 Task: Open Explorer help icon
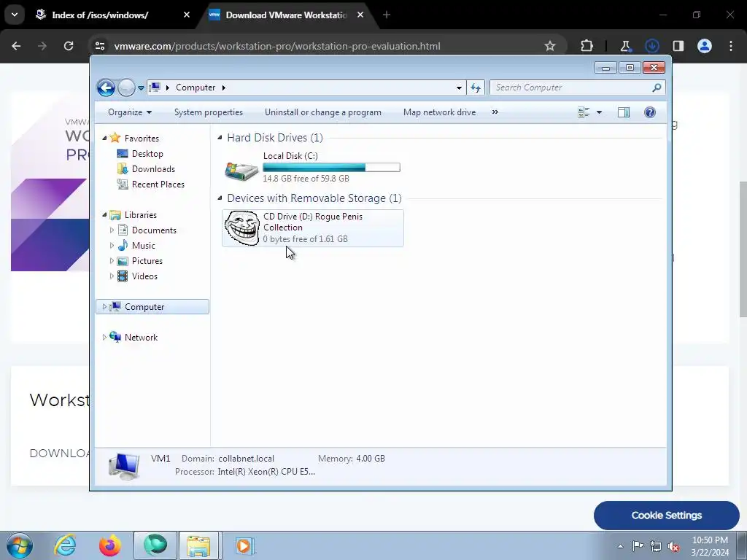click(650, 112)
